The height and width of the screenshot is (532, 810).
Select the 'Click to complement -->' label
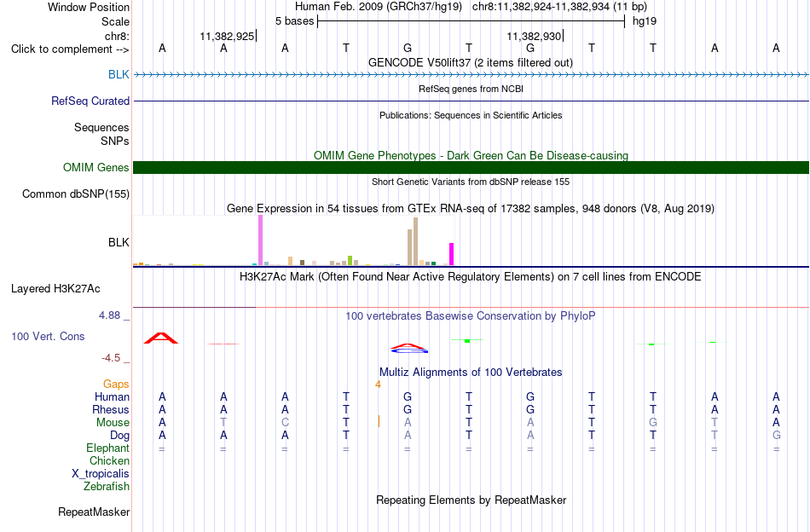(x=70, y=49)
